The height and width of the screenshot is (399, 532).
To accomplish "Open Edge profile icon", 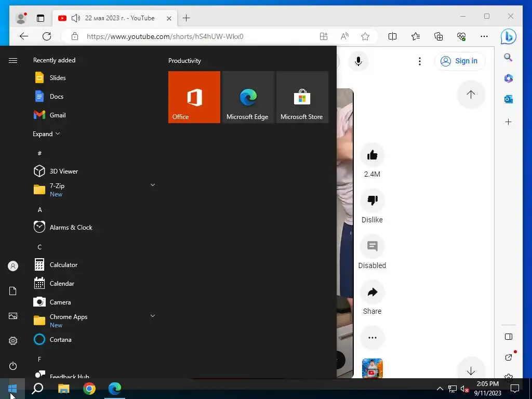I will (x=21, y=18).
